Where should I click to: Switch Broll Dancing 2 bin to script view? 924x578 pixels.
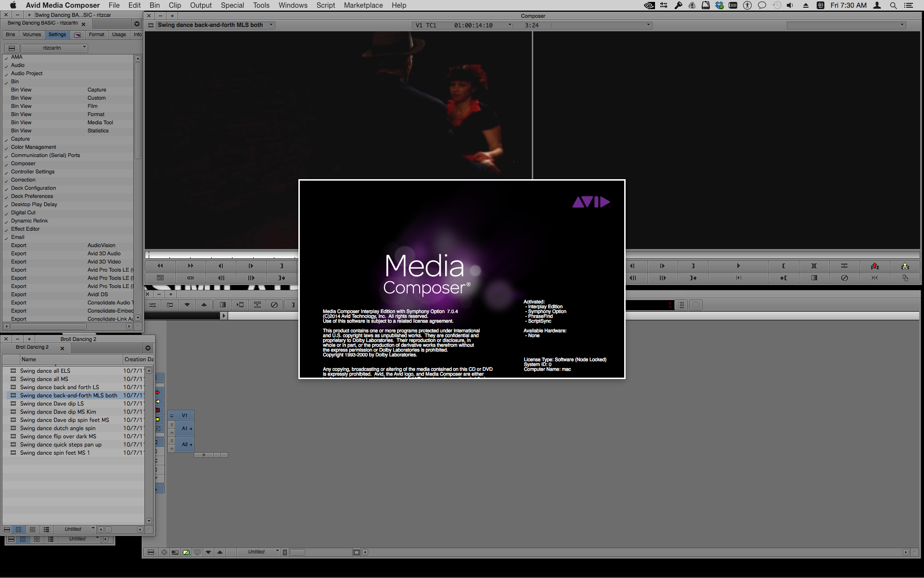pos(46,530)
